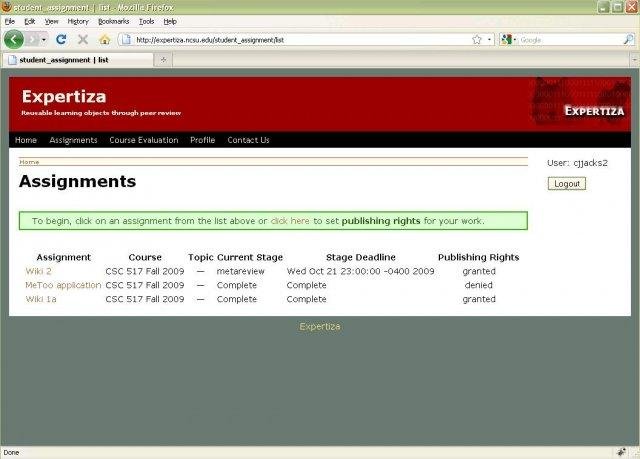Click 'granted' in the Wiki 1a row
This screenshot has width=640, height=459.
click(x=479, y=299)
